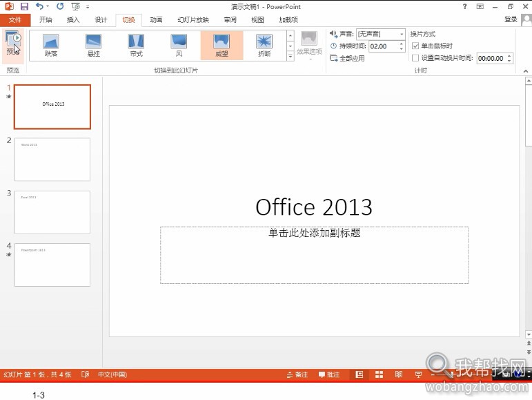
Task: Select the Curtains (帘式) transition
Action: click(137, 46)
